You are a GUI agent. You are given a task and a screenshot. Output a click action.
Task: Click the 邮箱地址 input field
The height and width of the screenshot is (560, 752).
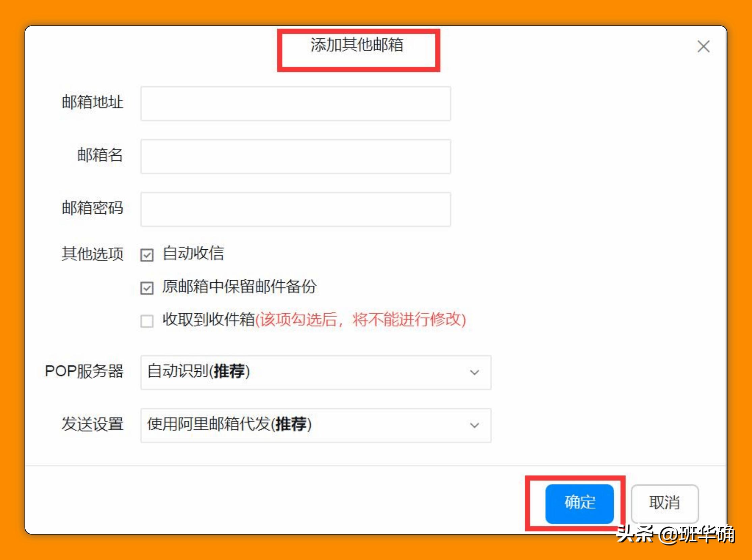point(295,104)
